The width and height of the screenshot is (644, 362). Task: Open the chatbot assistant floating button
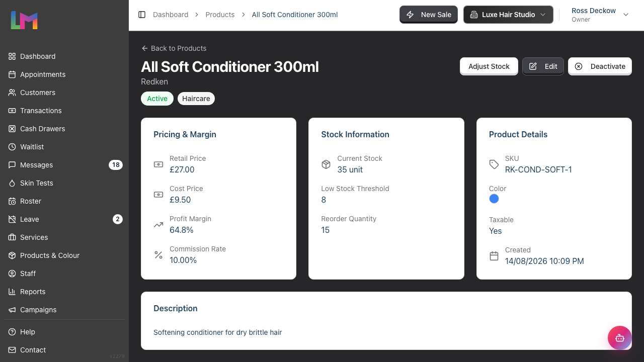619,338
